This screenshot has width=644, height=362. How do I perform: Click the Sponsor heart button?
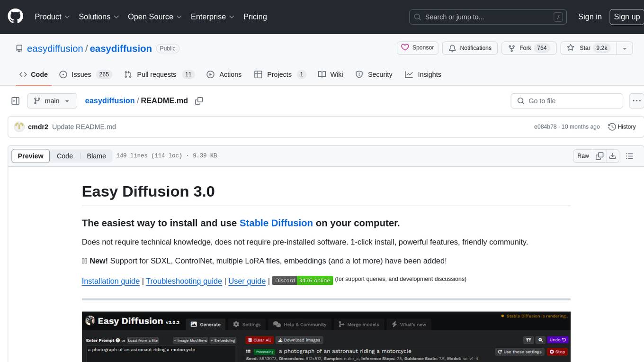417,48
